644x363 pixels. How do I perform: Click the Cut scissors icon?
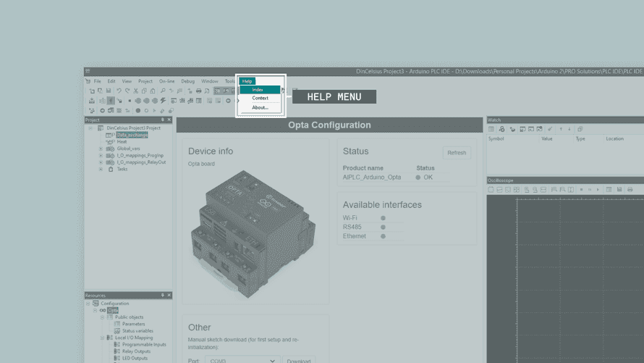(135, 91)
